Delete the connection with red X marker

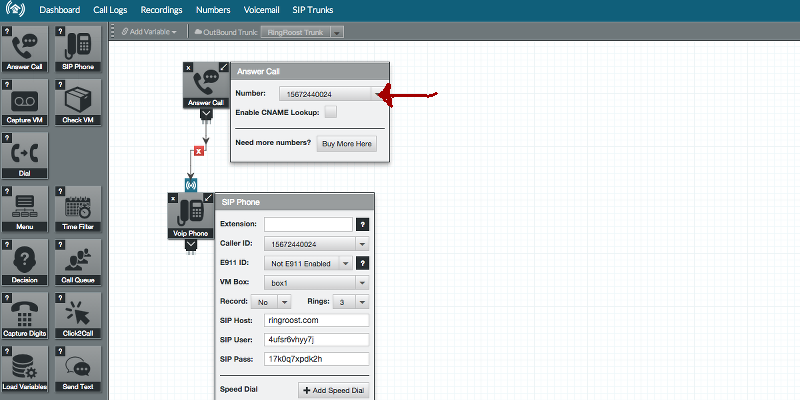199,151
